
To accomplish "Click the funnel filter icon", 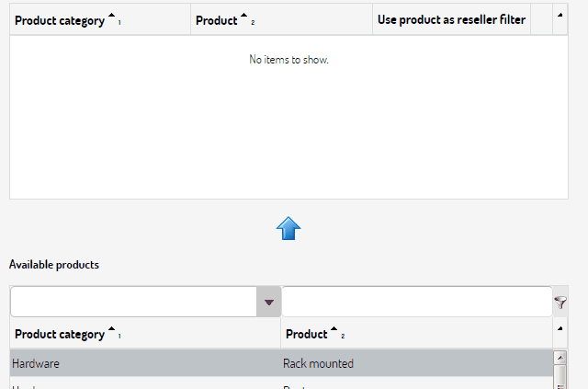I will pos(560,302).
